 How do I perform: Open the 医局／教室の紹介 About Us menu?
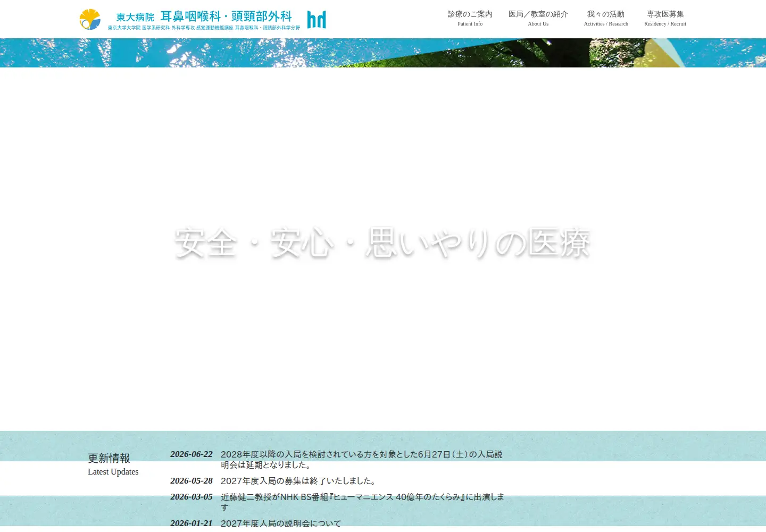tap(538, 18)
